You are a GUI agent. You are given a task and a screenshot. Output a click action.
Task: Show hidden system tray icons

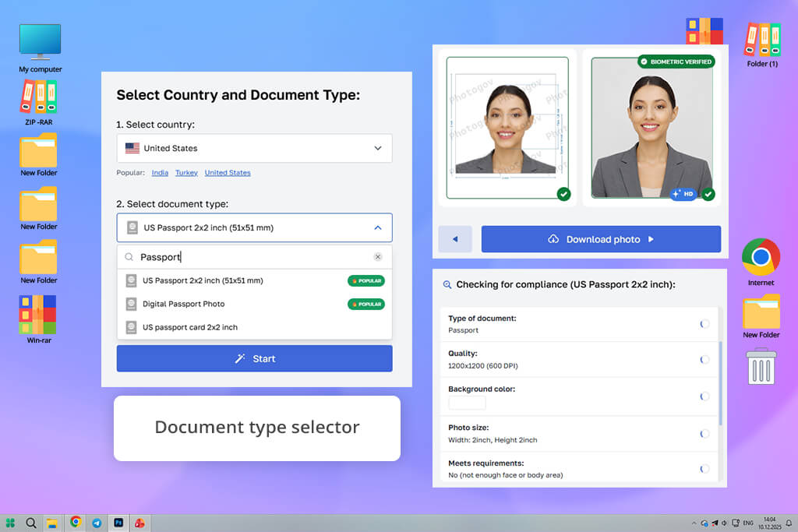(694, 523)
